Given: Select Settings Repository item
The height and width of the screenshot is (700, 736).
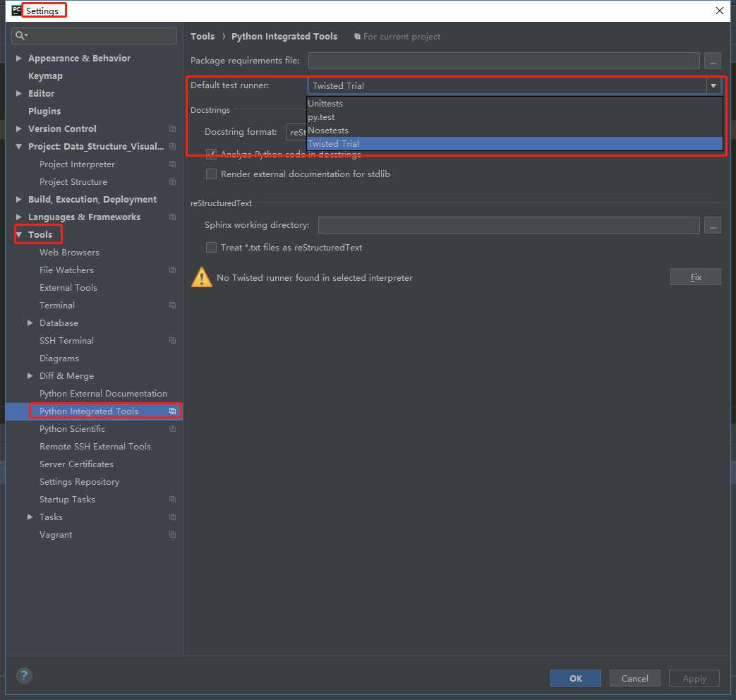Looking at the screenshot, I should [79, 482].
